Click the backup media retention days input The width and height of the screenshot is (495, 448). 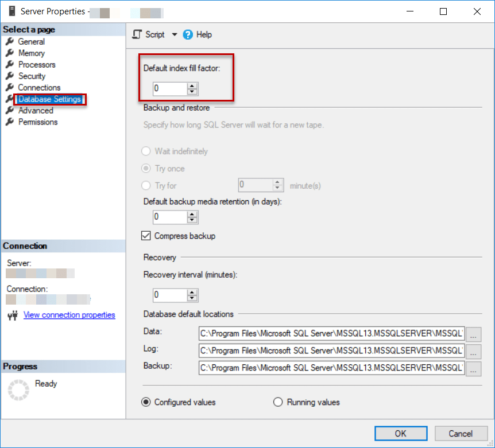pyautogui.click(x=170, y=217)
